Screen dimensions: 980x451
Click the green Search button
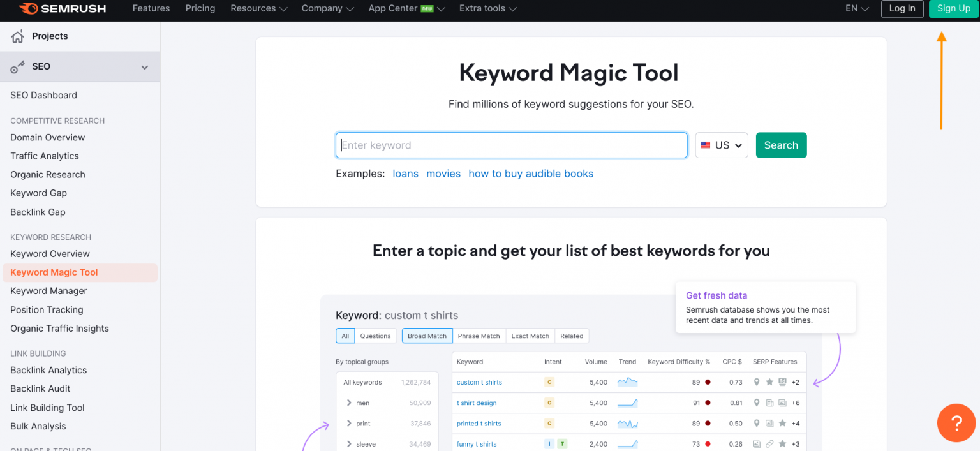(781, 145)
